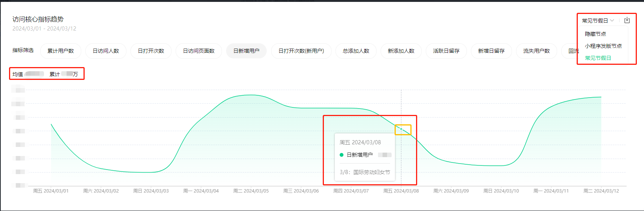Viewport: 644px width, 211px height.
Task: Click the axis label 周三 2024/03/06
Action: coord(301,191)
